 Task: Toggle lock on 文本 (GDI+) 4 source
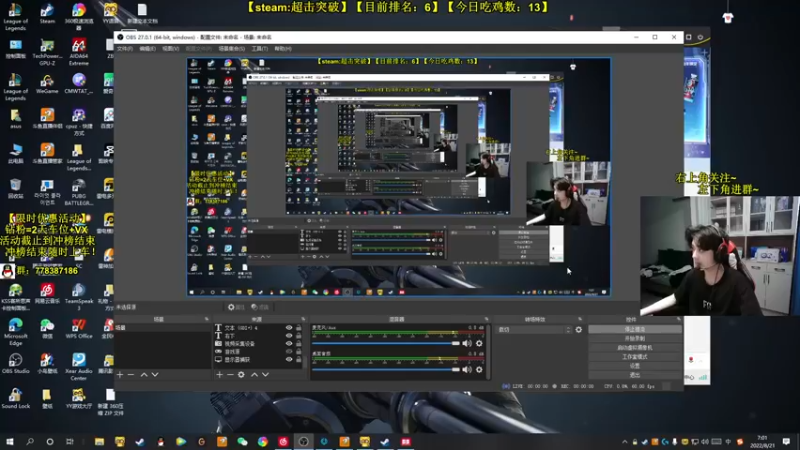tap(298, 328)
